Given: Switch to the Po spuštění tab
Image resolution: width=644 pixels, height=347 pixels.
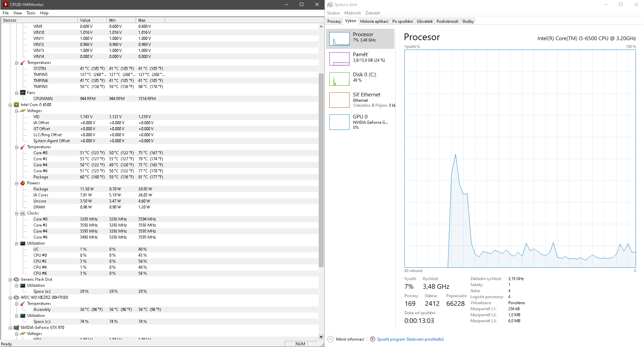Looking at the screenshot, I should [x=402, y=21].
